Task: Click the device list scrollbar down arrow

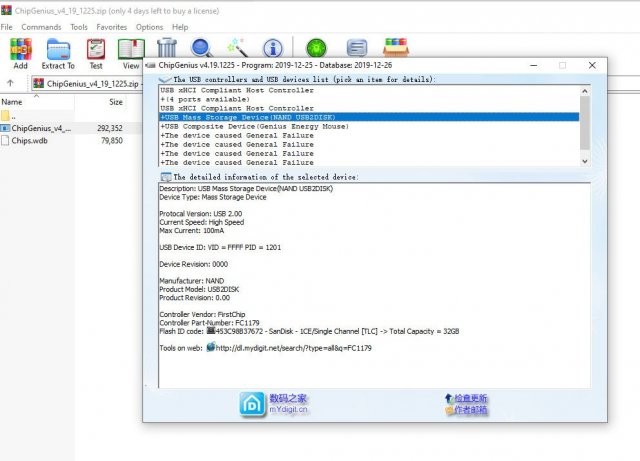Action: (x=585, y=160)
